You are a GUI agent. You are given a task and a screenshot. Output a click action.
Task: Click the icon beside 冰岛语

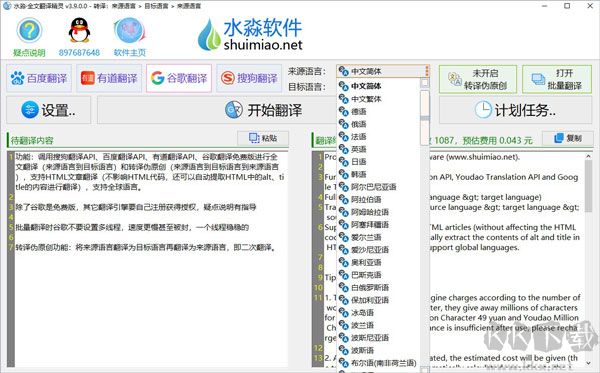(344, 313)
